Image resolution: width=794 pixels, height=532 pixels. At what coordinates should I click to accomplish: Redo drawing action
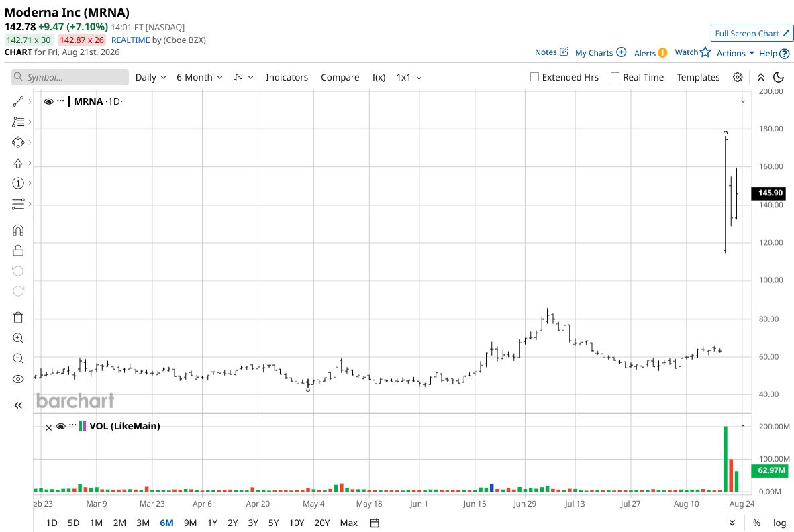[17, 291]
